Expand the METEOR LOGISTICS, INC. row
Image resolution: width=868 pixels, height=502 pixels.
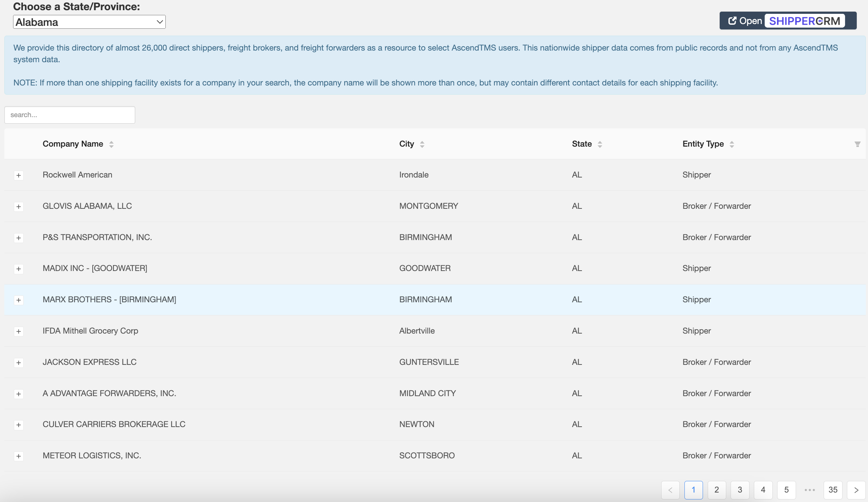click(x=19, y=456)
